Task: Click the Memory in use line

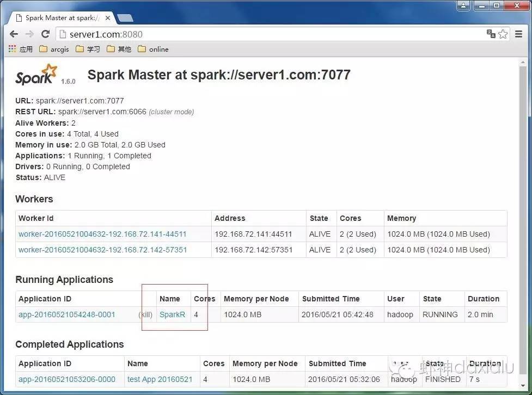Action: click(90, 145)
